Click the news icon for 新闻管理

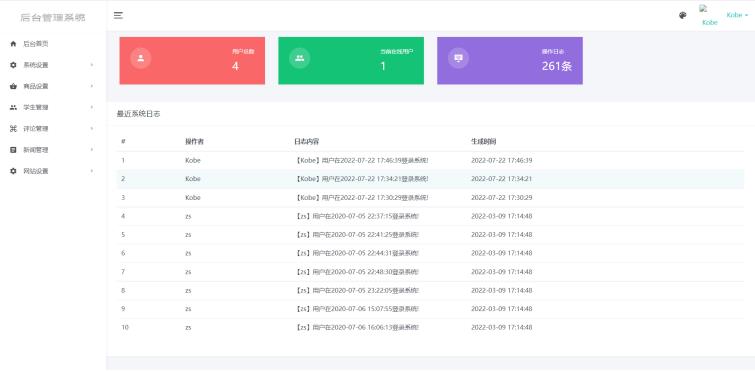pyautogui.click(x=13, y=150)
